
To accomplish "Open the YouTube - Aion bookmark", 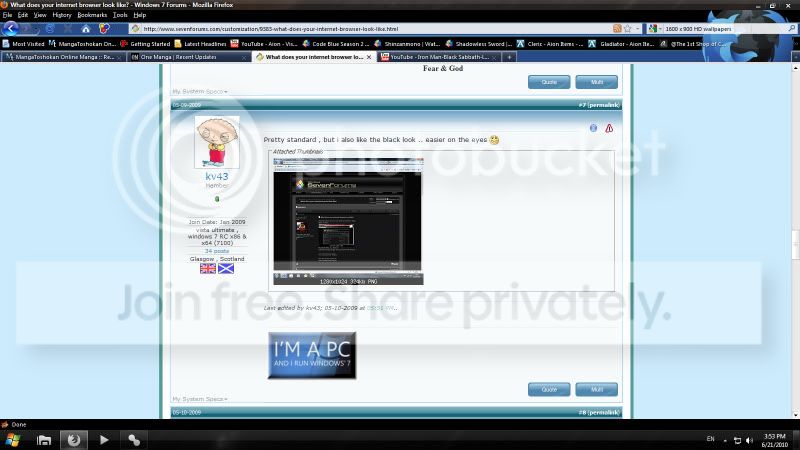I will tap(264, 44).
